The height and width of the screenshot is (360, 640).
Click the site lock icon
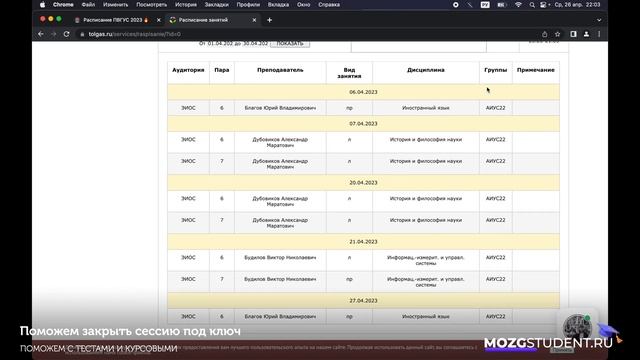point(82,34)
